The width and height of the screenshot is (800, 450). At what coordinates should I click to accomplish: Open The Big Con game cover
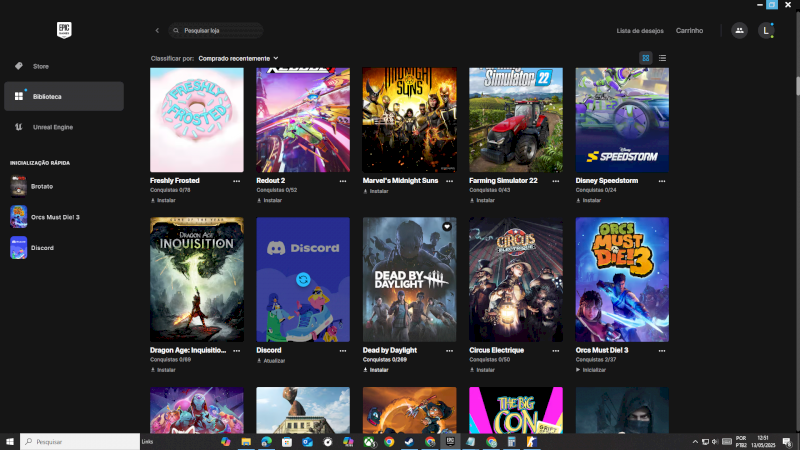tap(516, 410)
